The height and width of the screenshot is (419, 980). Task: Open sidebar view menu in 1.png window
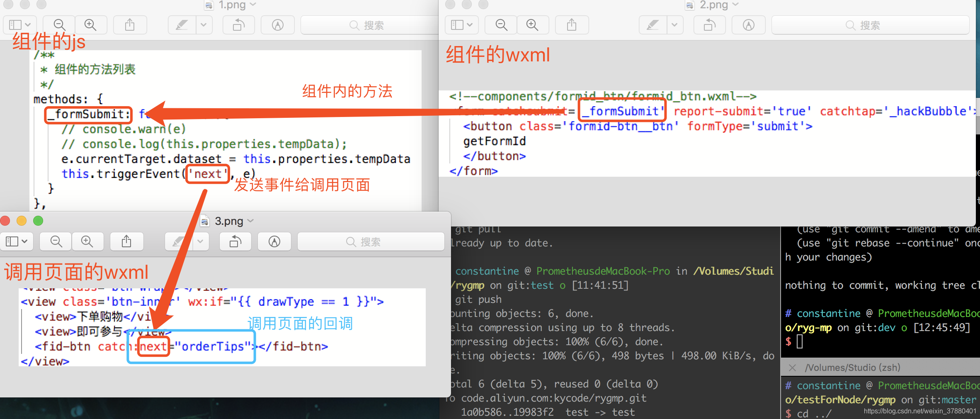(19, 25)
